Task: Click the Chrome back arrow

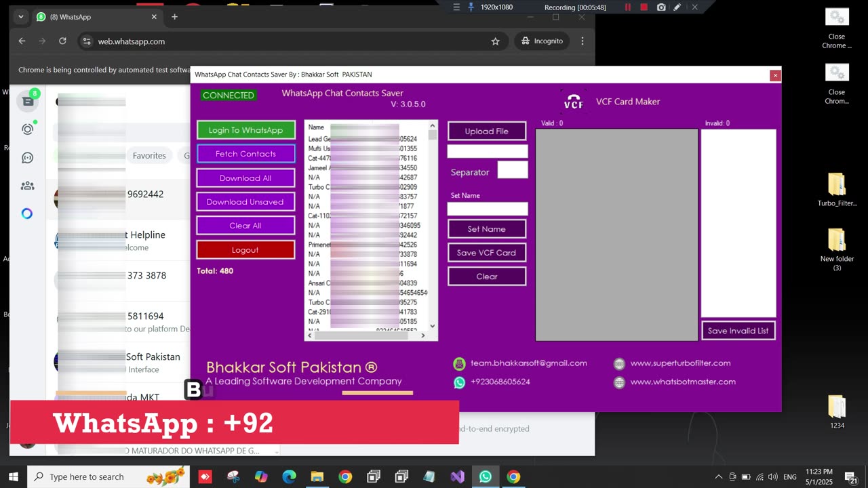Action: (x=22, y=41)
